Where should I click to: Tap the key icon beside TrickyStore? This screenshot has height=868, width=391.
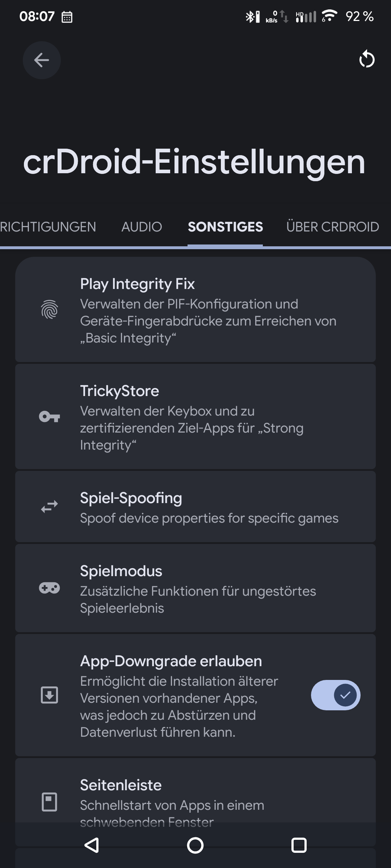(x=50, y=417)
